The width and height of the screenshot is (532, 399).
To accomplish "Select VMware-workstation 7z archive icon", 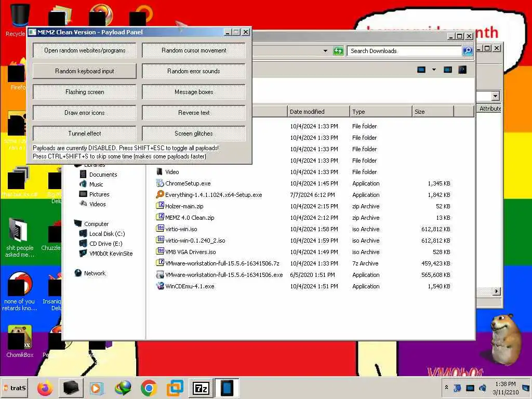I will click(160, 263).
